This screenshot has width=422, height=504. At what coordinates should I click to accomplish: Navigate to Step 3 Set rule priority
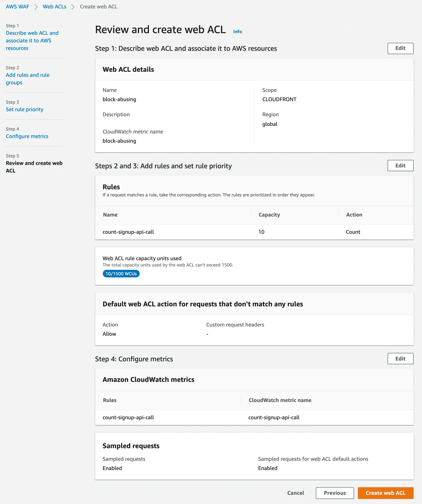coord(25,110)
